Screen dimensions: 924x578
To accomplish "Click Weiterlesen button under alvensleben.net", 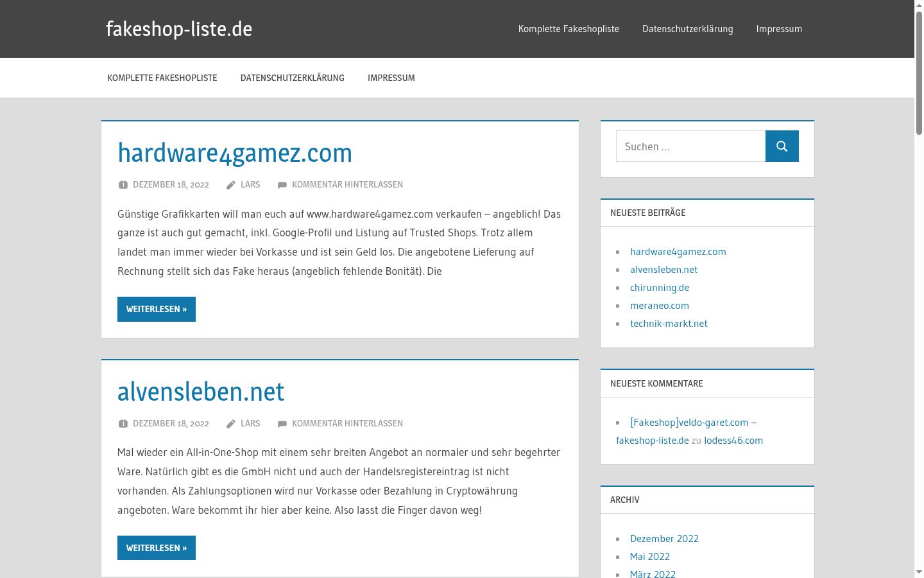I will (157, 548).
